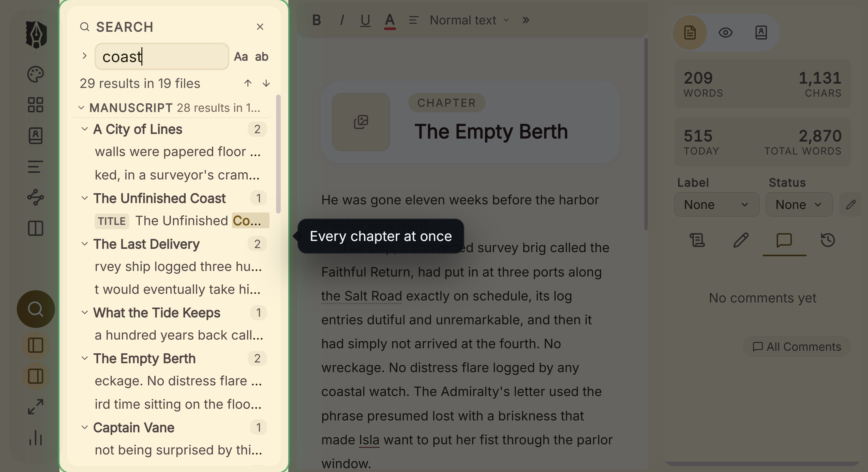Image resolution: width=868 pixels, height=472 pixels.
Task: Open the revision history clock tab
Action: [828, 240]
